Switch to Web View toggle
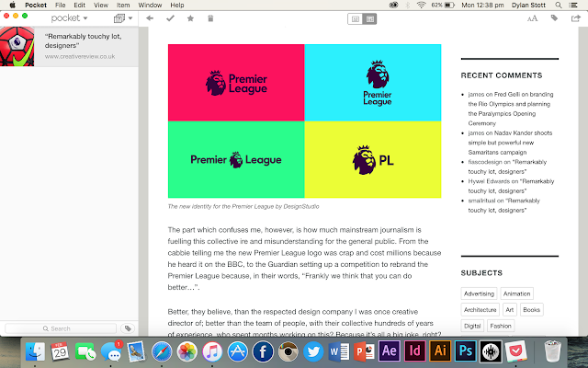The height and width of the screenshot is (368, 588). coord(369,18)
